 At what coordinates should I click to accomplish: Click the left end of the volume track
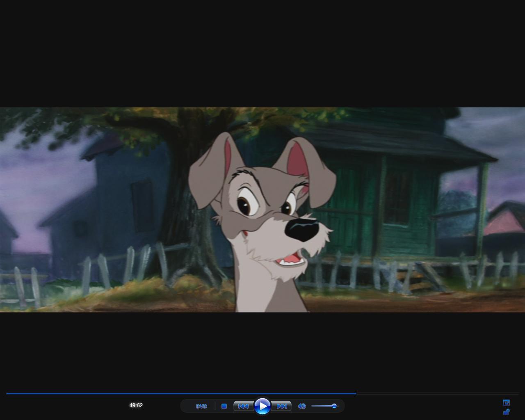(x=313, y=406)
